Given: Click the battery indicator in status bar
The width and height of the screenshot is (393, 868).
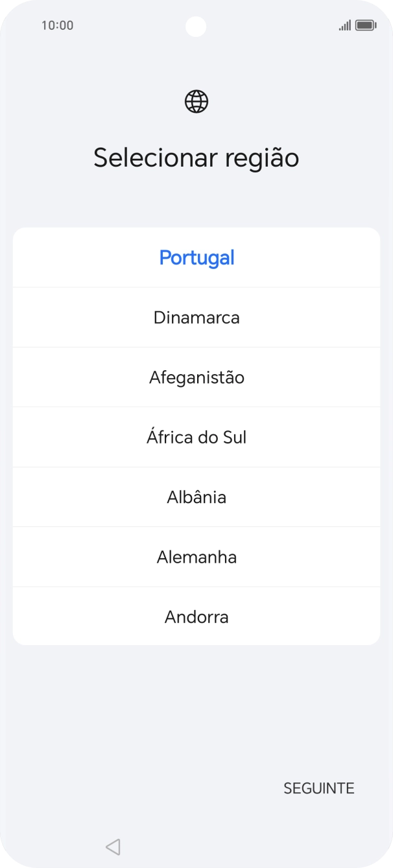Looking at the screenshot, I should (x=366, y=25).
